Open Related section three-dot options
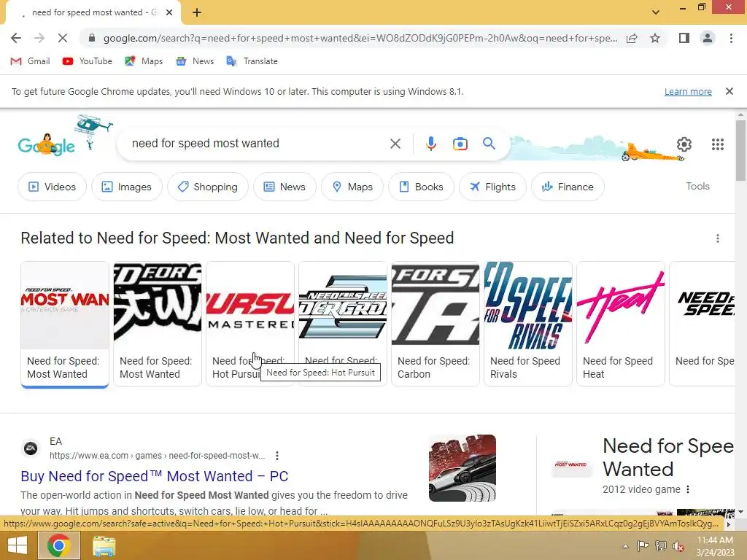This screenshot has width=747, height=560. tap(718, 238)
